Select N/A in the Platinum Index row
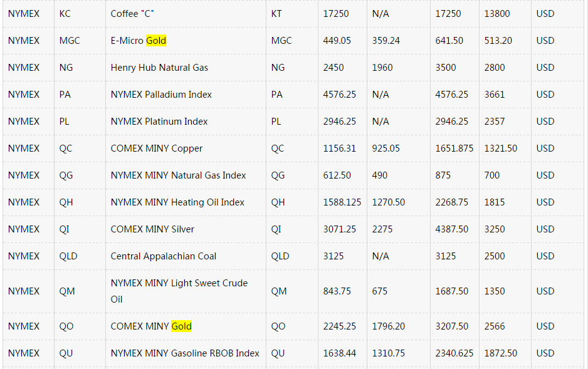 [x=381, y=122]
